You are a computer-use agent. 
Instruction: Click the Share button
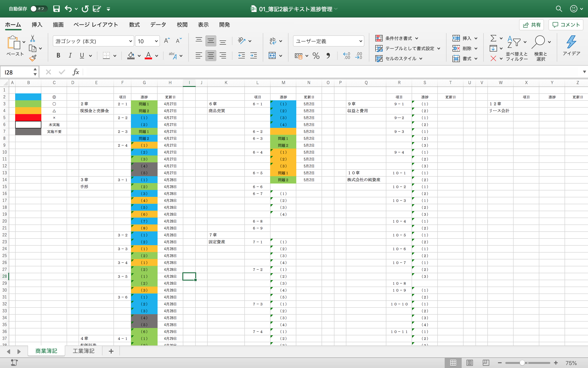pos(531,25)
